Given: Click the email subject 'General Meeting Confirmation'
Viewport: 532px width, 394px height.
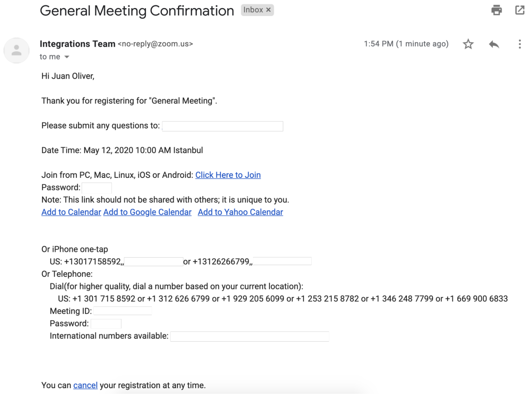Looking at the screenshot, I should tap(137, 10).
